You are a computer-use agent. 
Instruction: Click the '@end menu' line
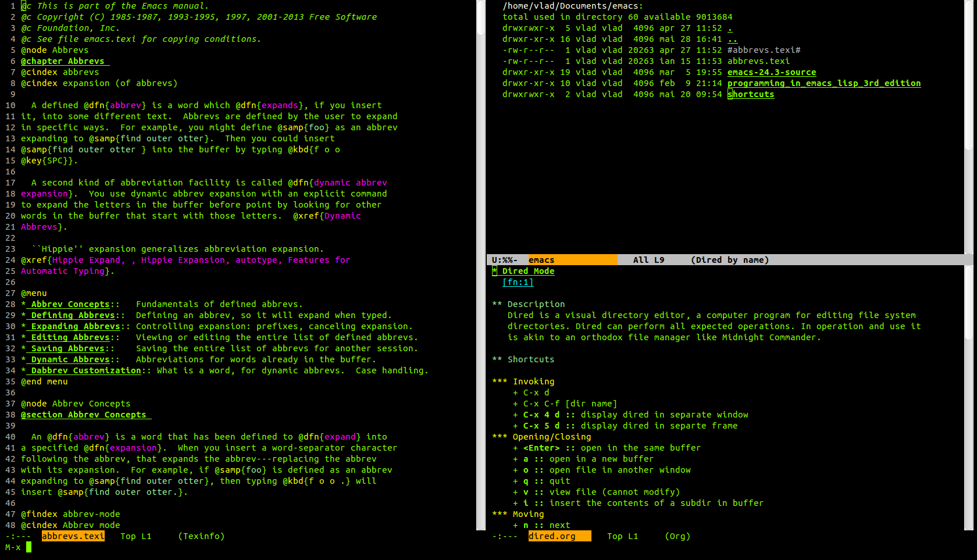pyautogui.click(x=44, y=381)
